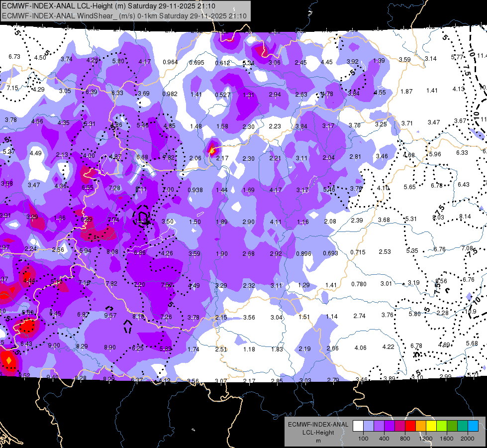This screenshot has width=487, height=448.
Task: Click the magenta legend color swatch
Action: pyautogui.click(x=400, y=426)
